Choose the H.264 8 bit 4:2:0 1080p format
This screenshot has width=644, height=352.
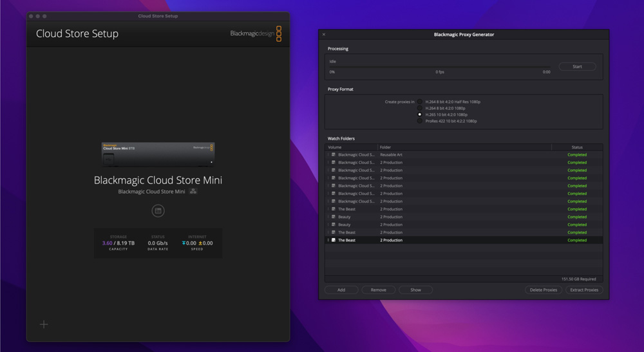tap(420, 108)
